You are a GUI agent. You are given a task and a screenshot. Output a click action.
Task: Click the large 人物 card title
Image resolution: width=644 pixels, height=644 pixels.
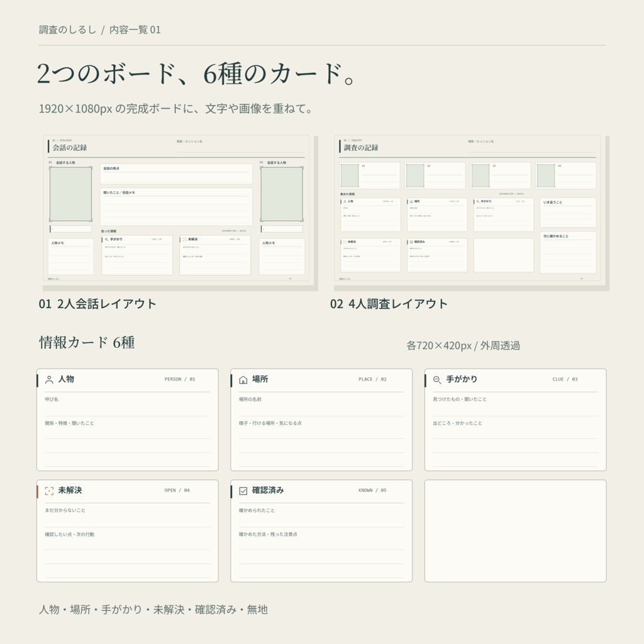point(66,379)
